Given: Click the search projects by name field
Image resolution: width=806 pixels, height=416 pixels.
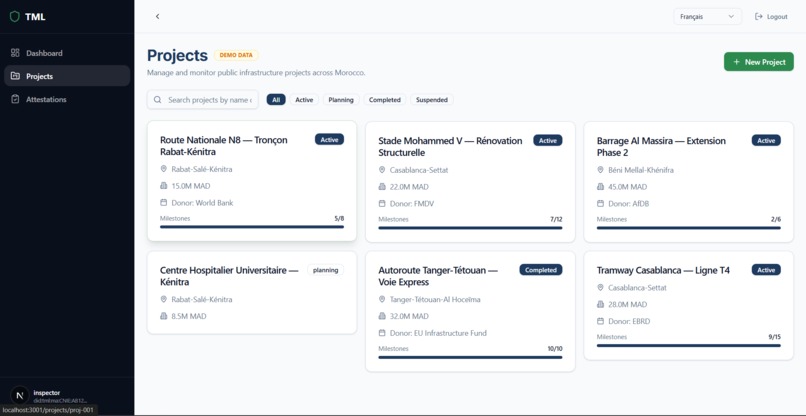Looking at the screenshot, I should [x=203, y=100].
